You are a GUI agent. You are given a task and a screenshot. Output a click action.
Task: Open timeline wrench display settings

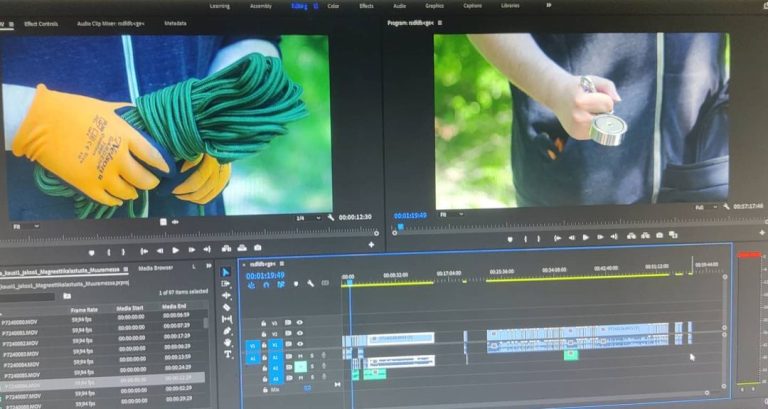pyautogui.click(x=311, y=284)
